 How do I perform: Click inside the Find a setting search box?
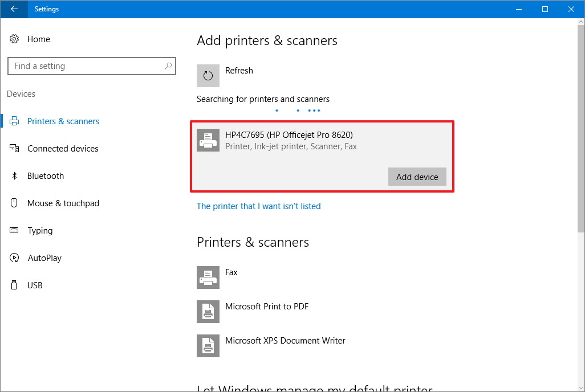tap(92, 66)
